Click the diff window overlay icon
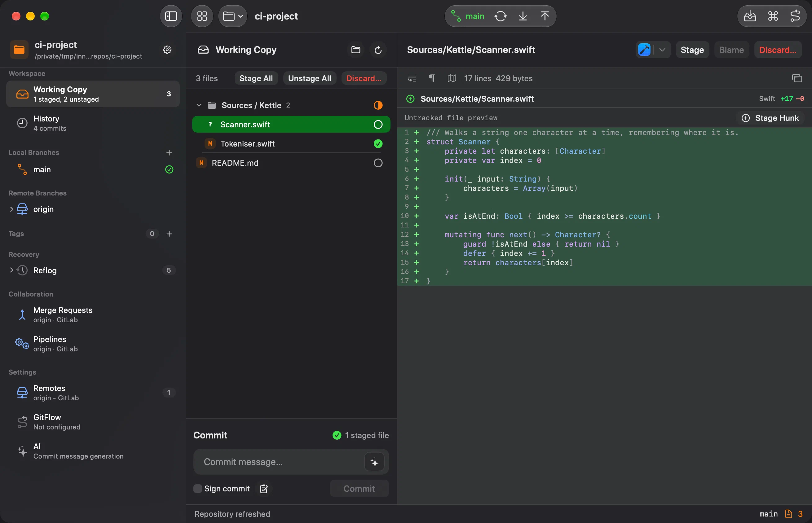The image size is (812, 523). 797,78
